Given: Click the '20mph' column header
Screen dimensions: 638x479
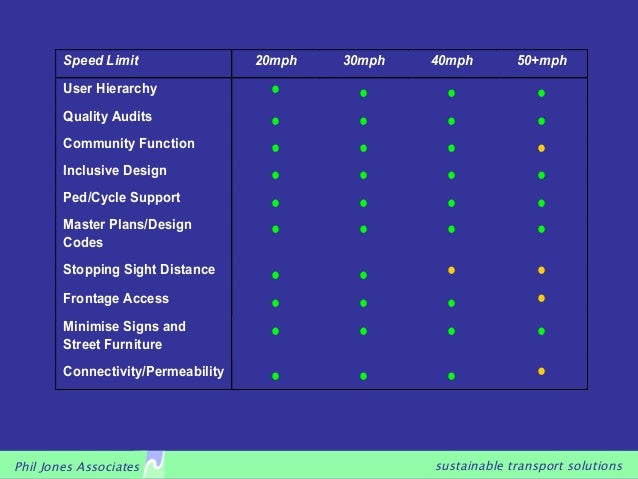Looking at the screenshot, I should [276, 61].
